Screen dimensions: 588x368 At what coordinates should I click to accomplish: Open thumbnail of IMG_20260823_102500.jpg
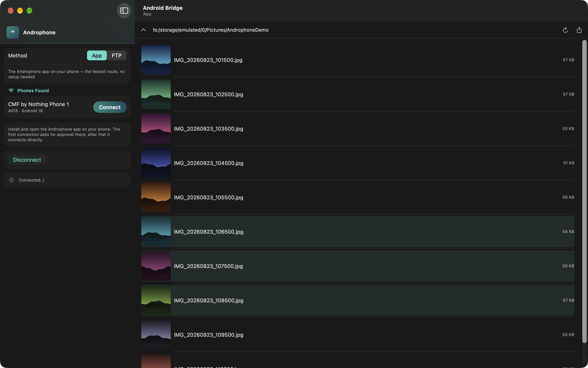click(x=156, y=94)
